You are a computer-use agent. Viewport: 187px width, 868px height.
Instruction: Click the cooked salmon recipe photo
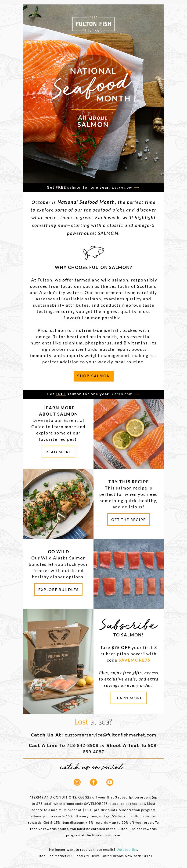click(58, 504)
